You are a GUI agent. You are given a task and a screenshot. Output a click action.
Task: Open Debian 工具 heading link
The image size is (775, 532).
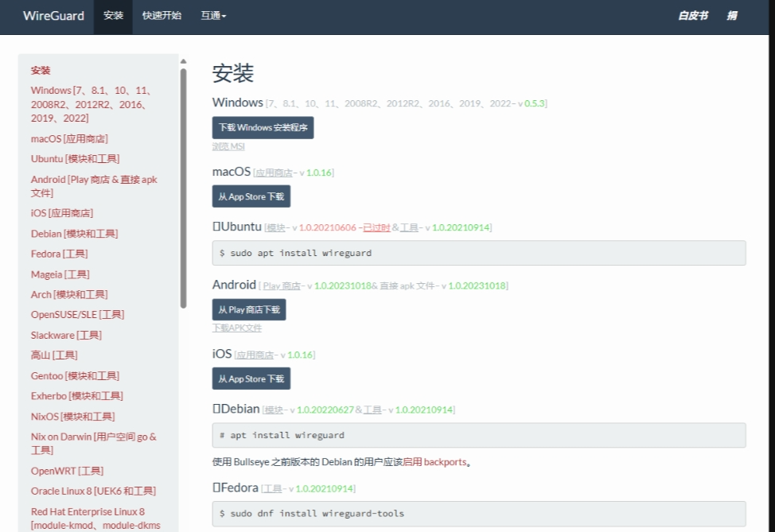[372, 410]
